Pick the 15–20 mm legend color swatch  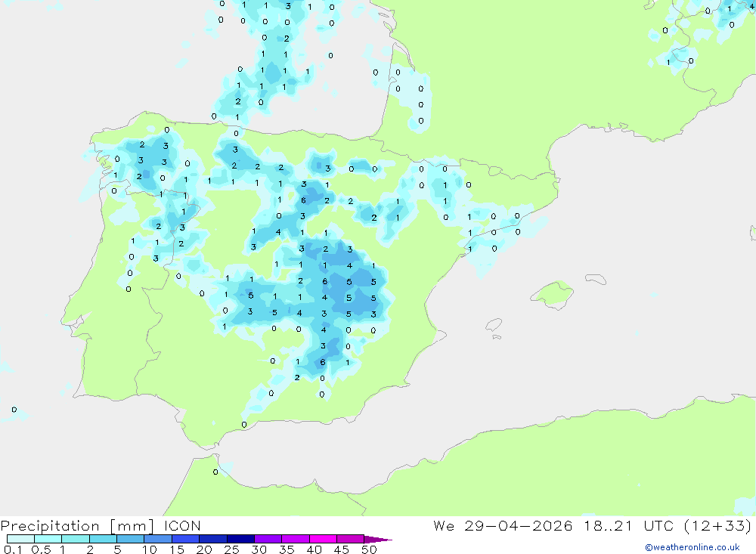(186, 539)
